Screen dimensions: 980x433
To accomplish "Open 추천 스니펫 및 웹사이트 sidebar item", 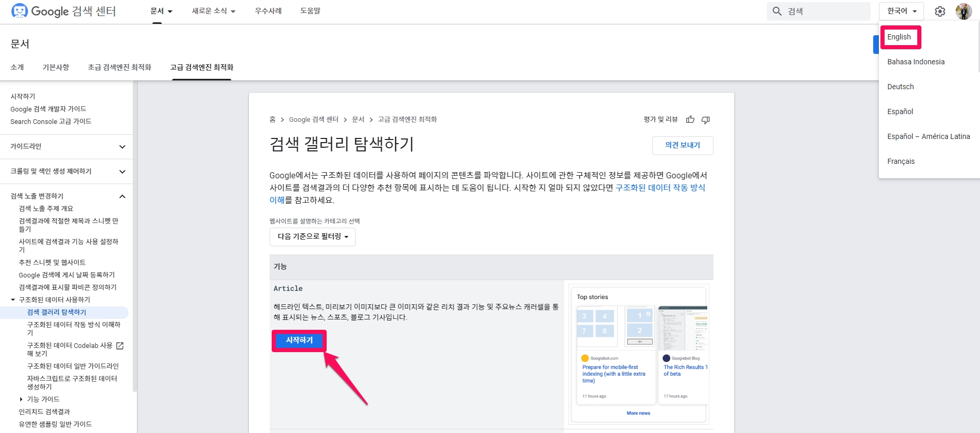I will 52,262.
